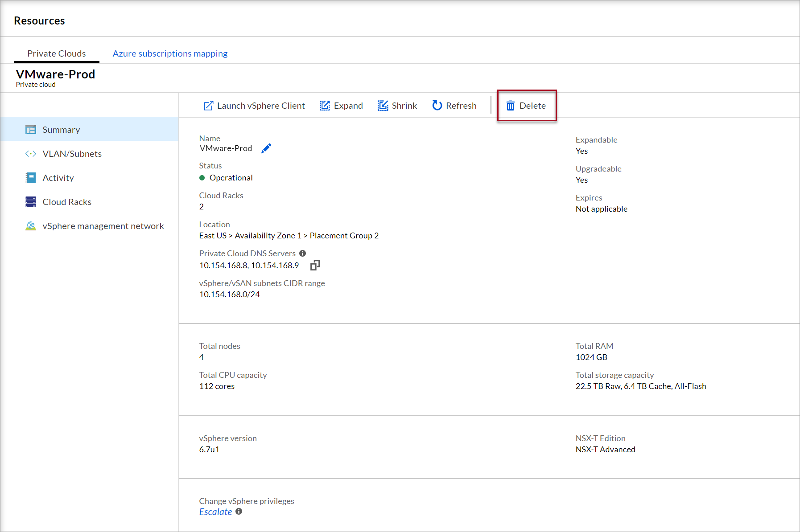Viewport: 800px width, 532px height.
Task: Click the 112 cores value
Action: click(217, 386)
